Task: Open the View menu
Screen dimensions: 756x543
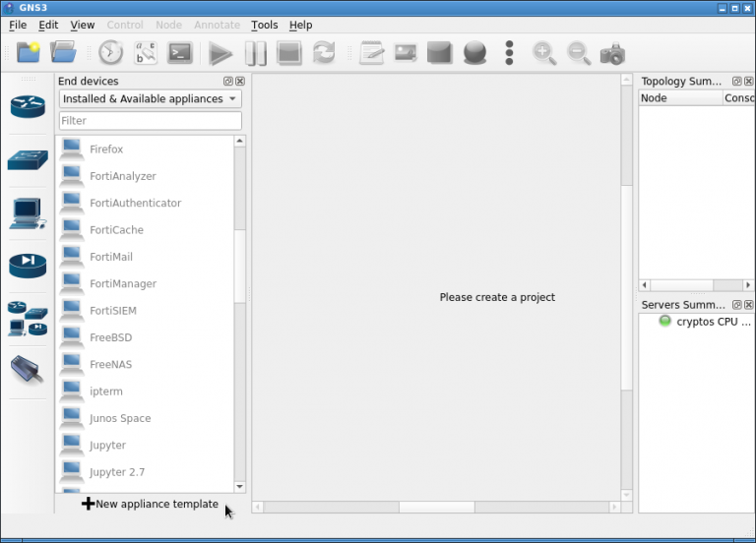Action: [83, 25]
